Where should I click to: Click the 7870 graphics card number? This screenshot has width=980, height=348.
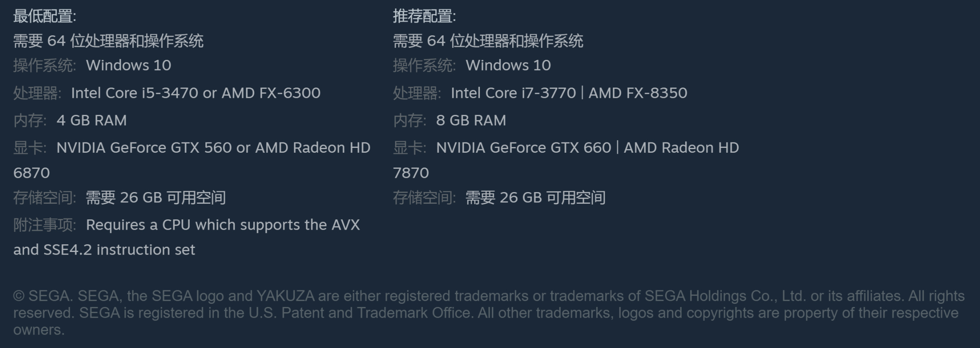coord(411,173)
